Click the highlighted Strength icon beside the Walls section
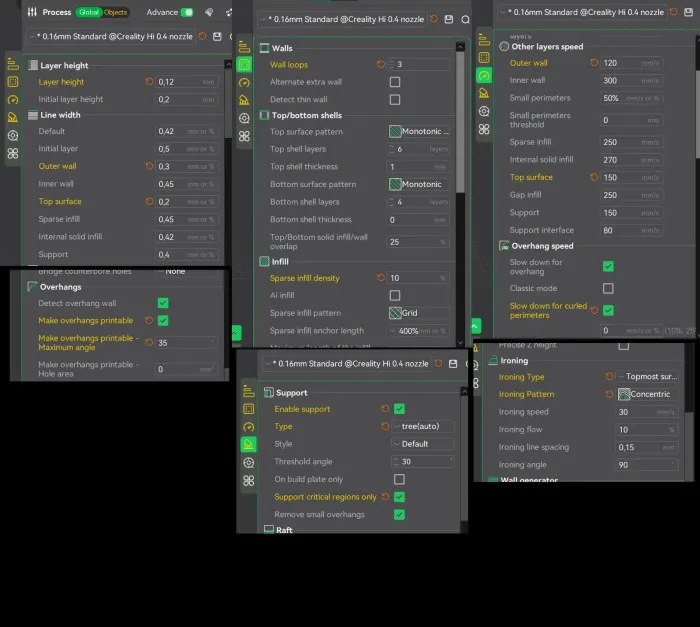700x627 pixels. [x=244, y=65]
